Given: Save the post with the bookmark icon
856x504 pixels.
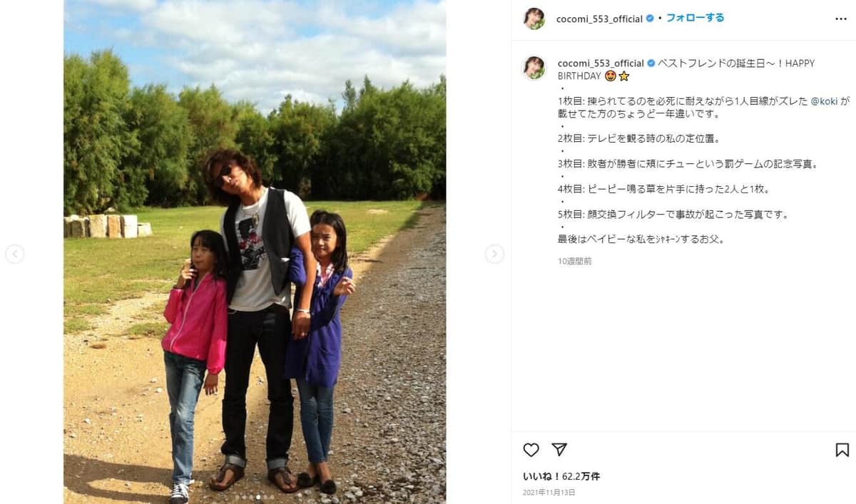Looking at the screenshot, I should click(842, 450).
